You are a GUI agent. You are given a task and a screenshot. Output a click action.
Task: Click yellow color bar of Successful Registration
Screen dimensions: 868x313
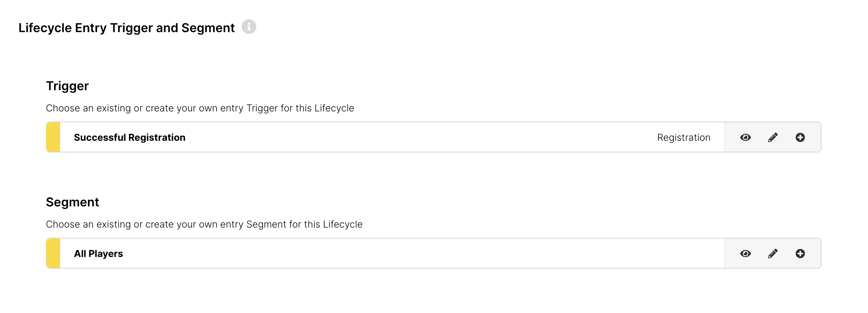click(53, 137)
